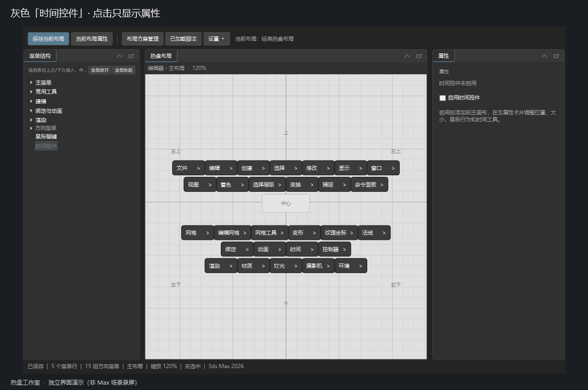The height and width of the screenshot is (390, 588).
Task: Open the 编辑网格 hotbox menu
Action: (233, 232)
